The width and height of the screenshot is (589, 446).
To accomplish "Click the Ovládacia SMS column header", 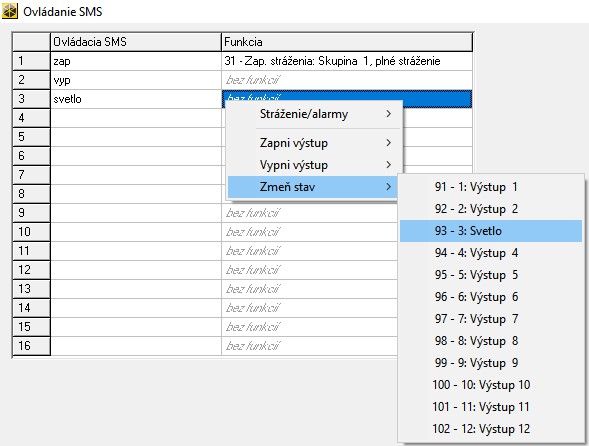I will [136, 42].
